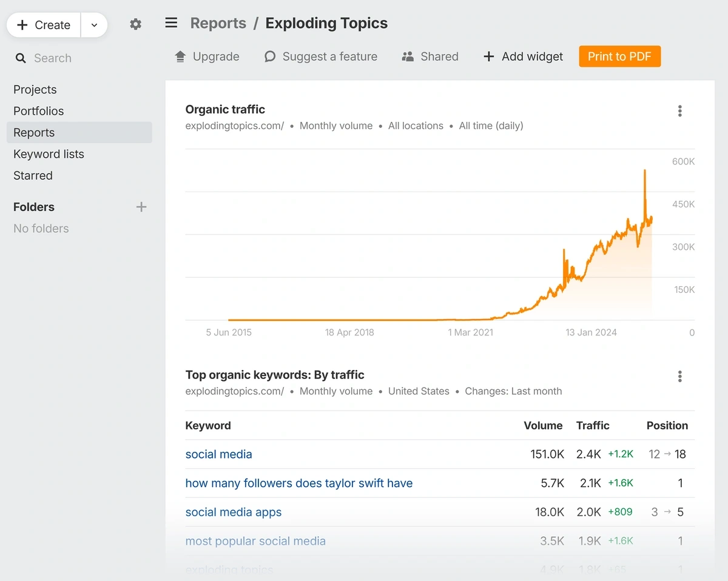
Task: Click the Reports breadcrumb label
Action: click(218, 23)
